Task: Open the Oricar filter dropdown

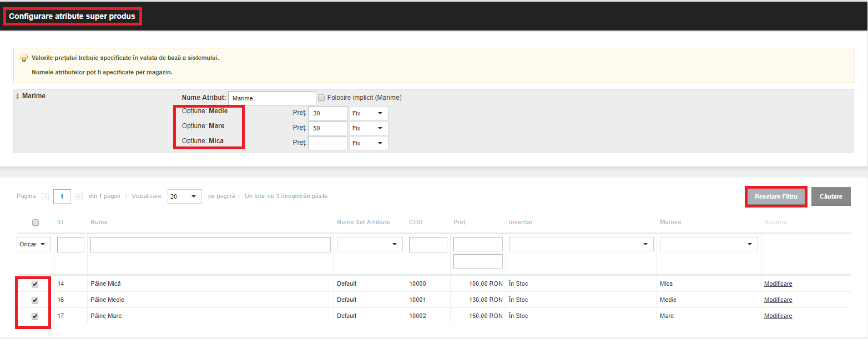Action: tap(34, 244)
